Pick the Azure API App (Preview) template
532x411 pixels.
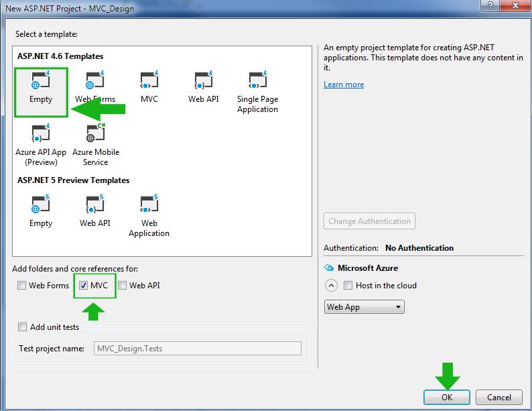pyautogui.click(x=41, y=145)
